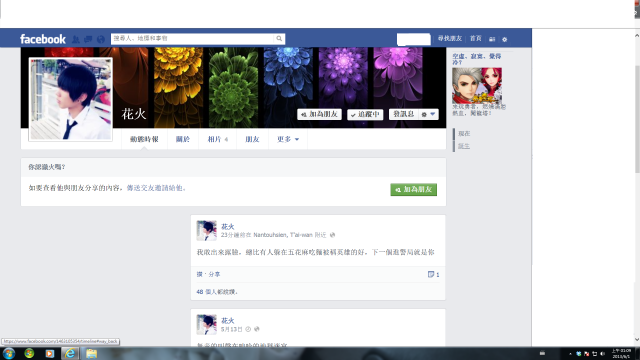
Task: Click scrollbar up arrow
Action: click(637, 36)
